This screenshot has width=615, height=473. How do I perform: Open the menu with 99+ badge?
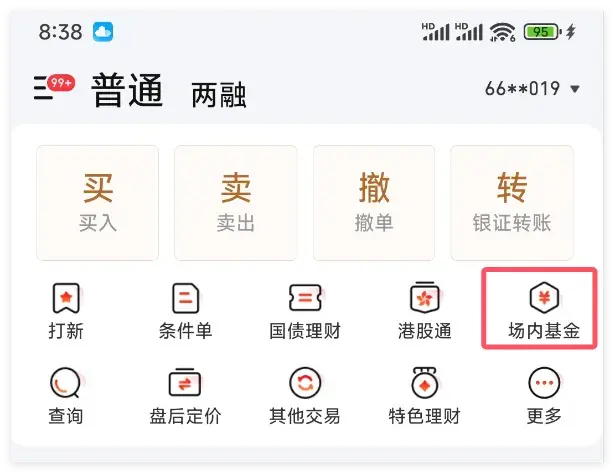[52, 87]
